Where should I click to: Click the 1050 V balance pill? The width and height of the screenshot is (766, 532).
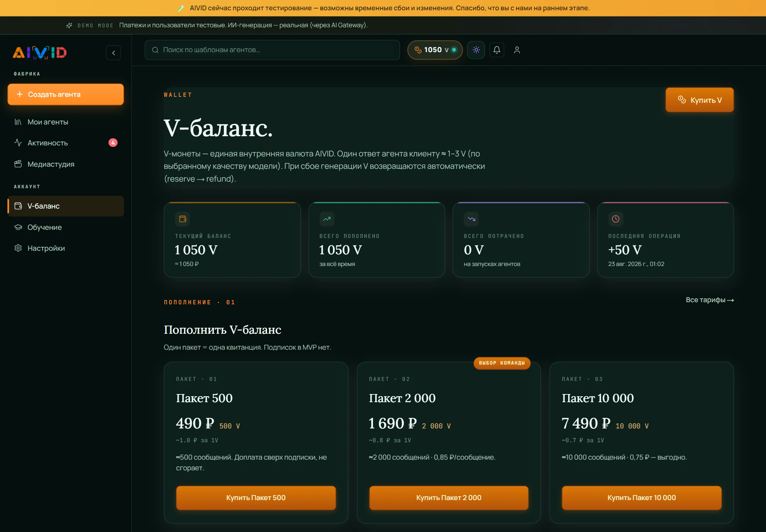435,50
